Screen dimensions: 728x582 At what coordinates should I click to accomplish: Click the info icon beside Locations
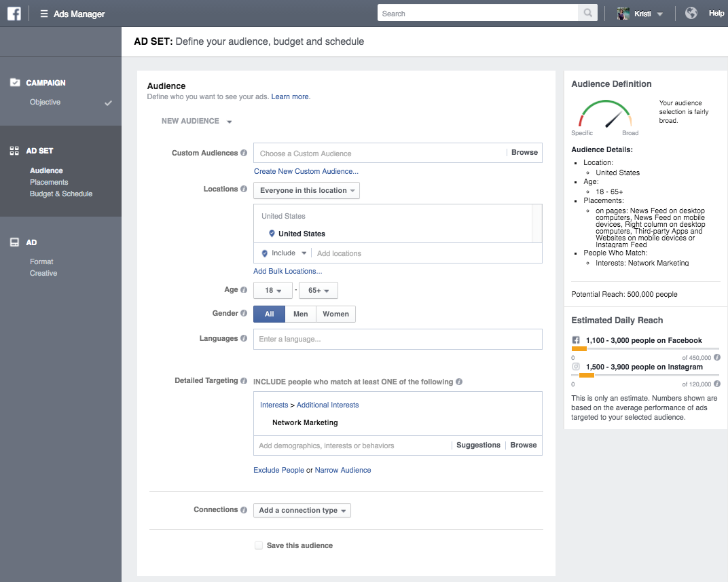pos(244,189)
